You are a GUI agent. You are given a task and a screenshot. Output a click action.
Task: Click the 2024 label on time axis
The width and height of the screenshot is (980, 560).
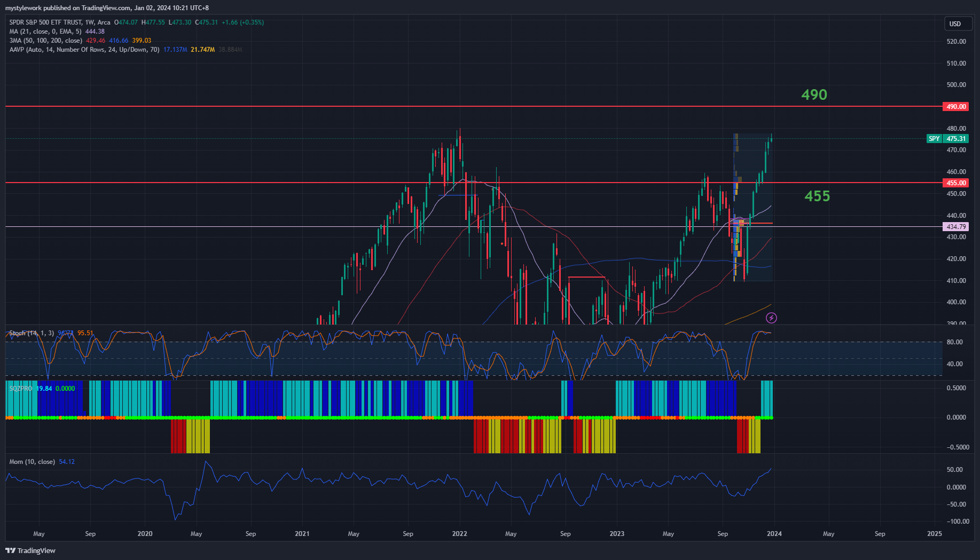tap(774, 534)
